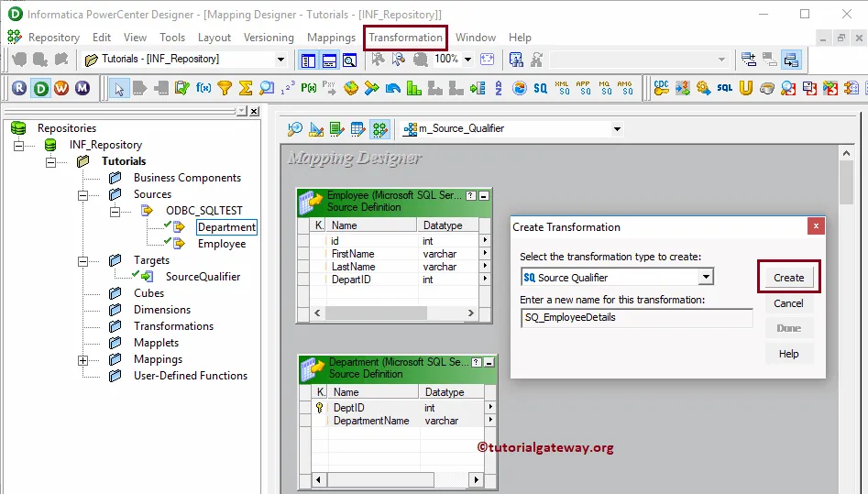Screen dimensions: 868x494
Task: Select the SourceQualifier target in tree
Action: [203, 277]
